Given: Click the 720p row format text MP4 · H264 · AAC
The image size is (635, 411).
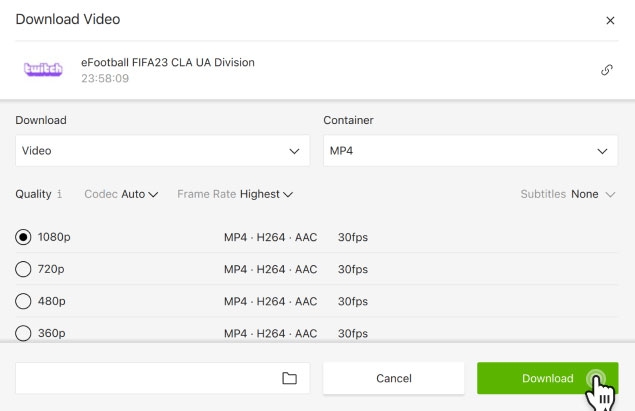Looking at the screenshot, I should 271,269.
